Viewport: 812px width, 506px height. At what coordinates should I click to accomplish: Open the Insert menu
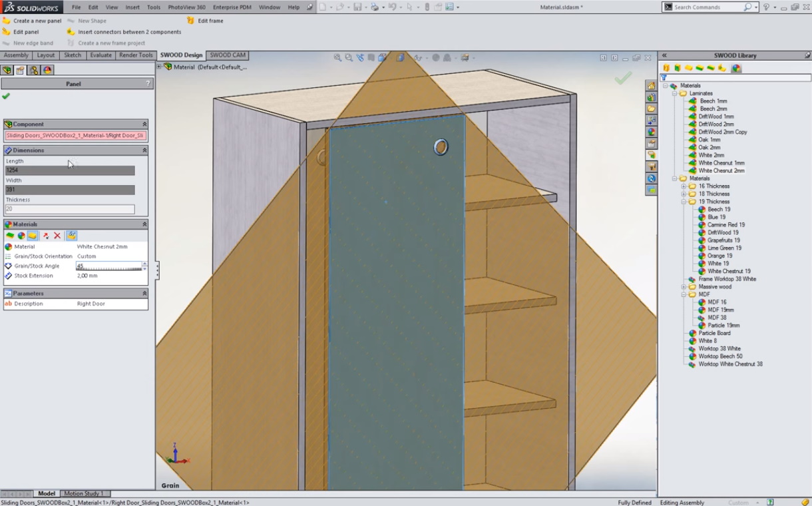(132, 7)
